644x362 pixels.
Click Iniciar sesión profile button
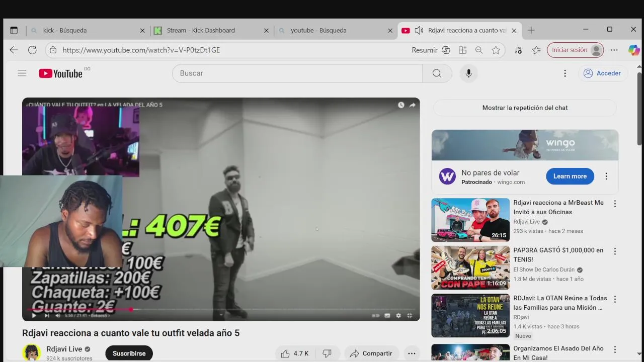point(575,50)
